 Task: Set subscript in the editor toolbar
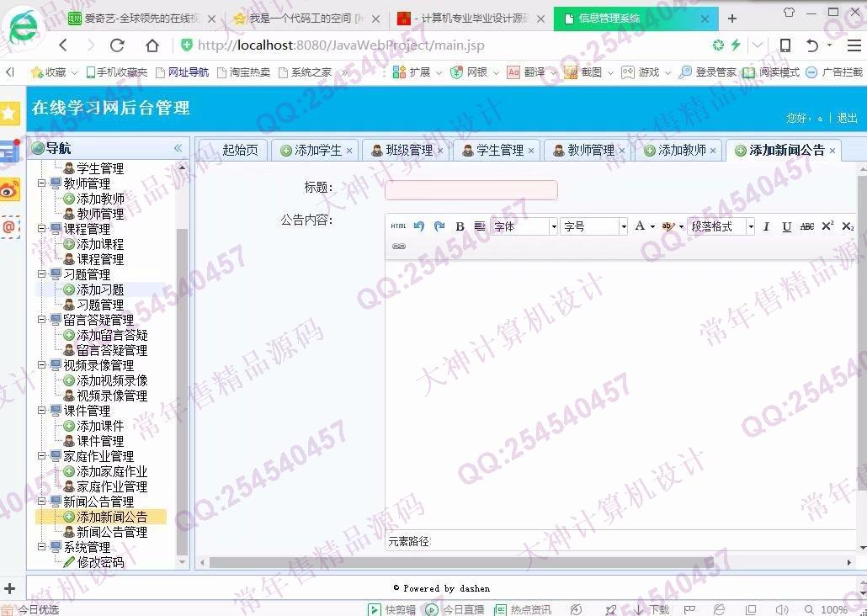click(848, 226)
